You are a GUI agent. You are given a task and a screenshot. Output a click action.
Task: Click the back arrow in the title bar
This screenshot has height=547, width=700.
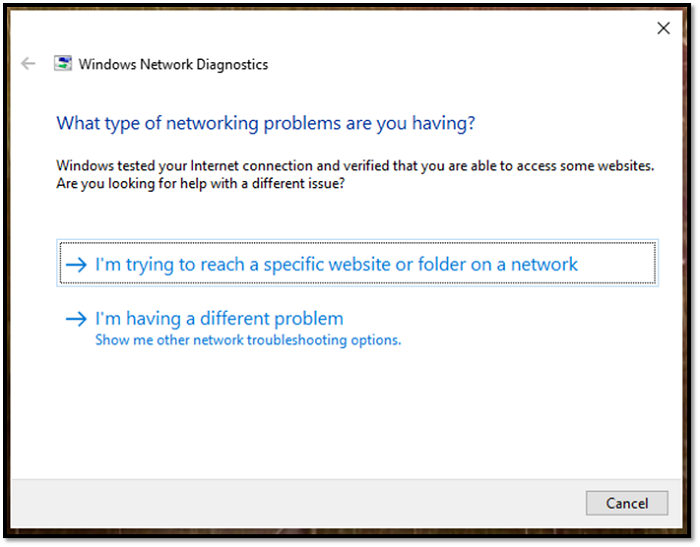pos(28,64)
